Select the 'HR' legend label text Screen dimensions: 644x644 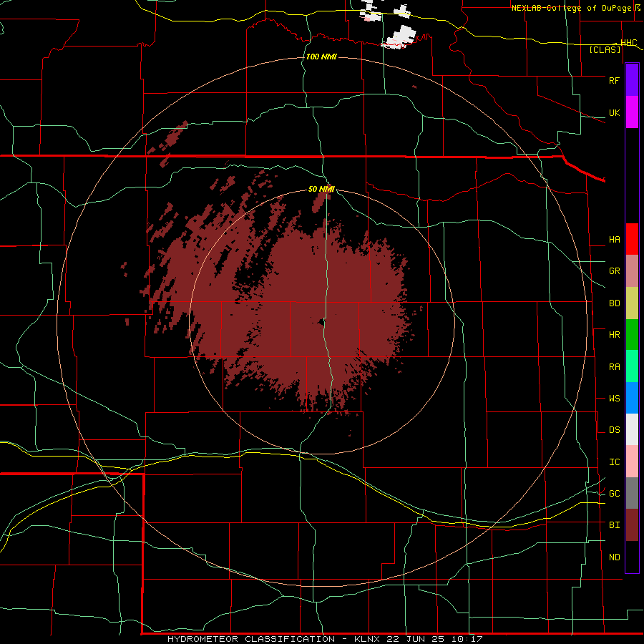[x=614, y=334]
